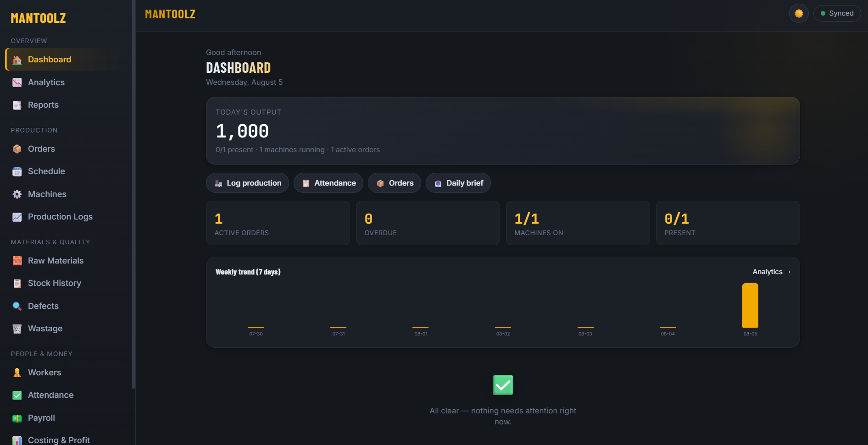Viewport: 868px width, 445px height.
Task: Open the Machines On stat card
Action: [x=578, y=223]
